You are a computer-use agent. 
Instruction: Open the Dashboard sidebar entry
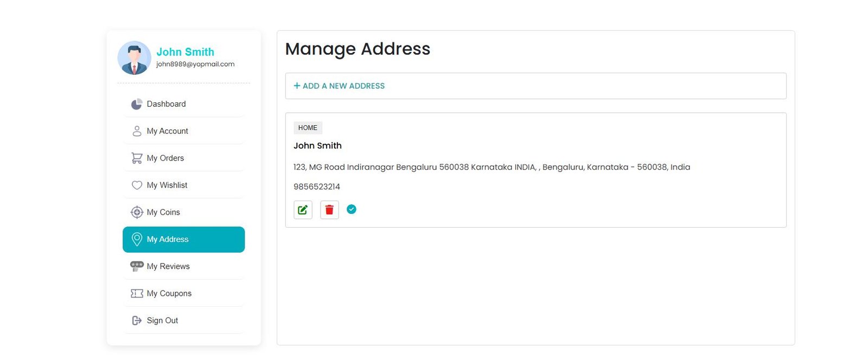click(x=166, y=104)
